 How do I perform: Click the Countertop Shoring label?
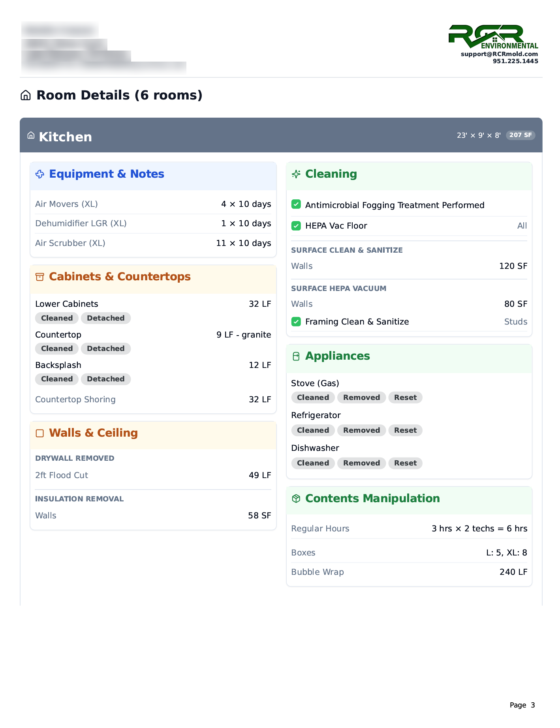[x=75, y=400]
